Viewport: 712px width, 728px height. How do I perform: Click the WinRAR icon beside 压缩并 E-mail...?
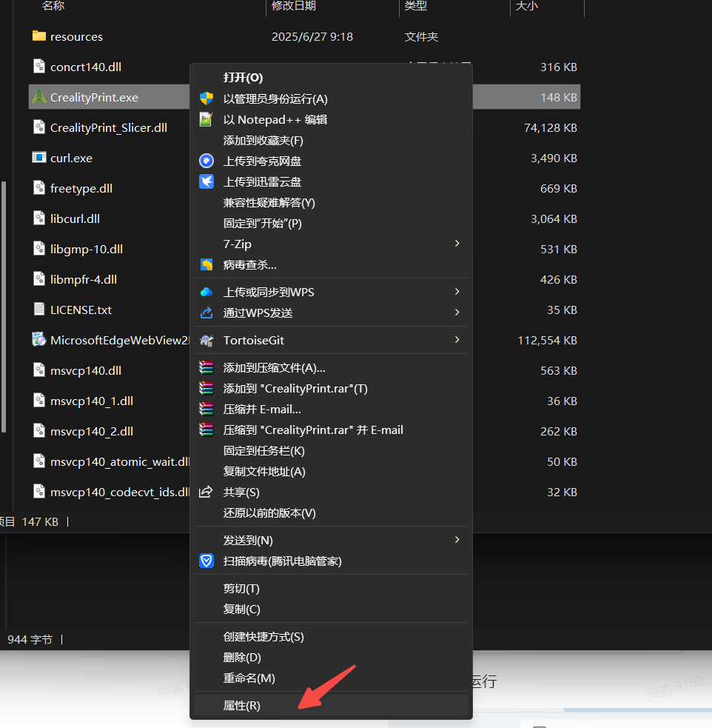click(206, 409)
